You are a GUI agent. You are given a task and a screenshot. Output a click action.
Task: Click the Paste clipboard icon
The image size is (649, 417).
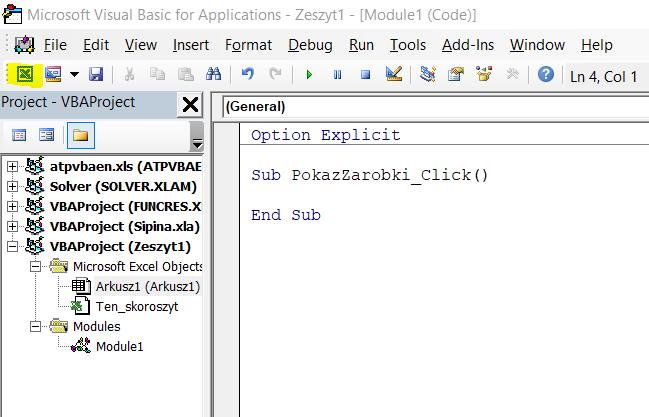[x=185, y=75]
